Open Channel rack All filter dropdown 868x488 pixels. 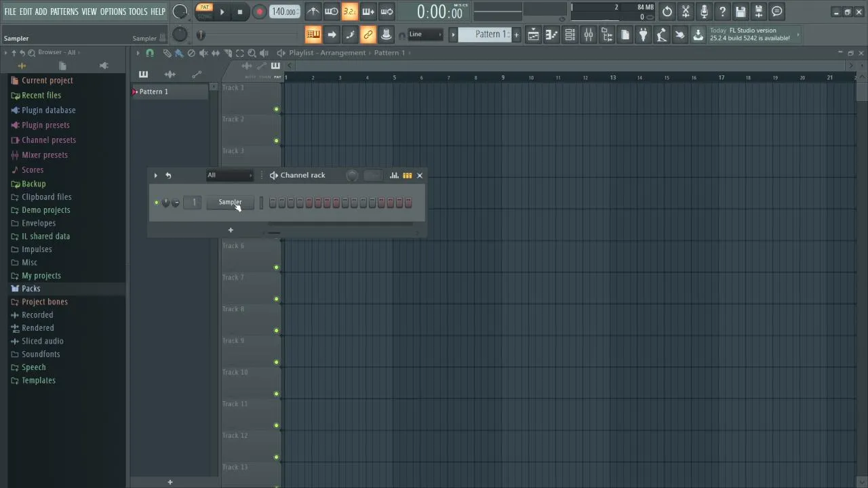pos(230,176)
